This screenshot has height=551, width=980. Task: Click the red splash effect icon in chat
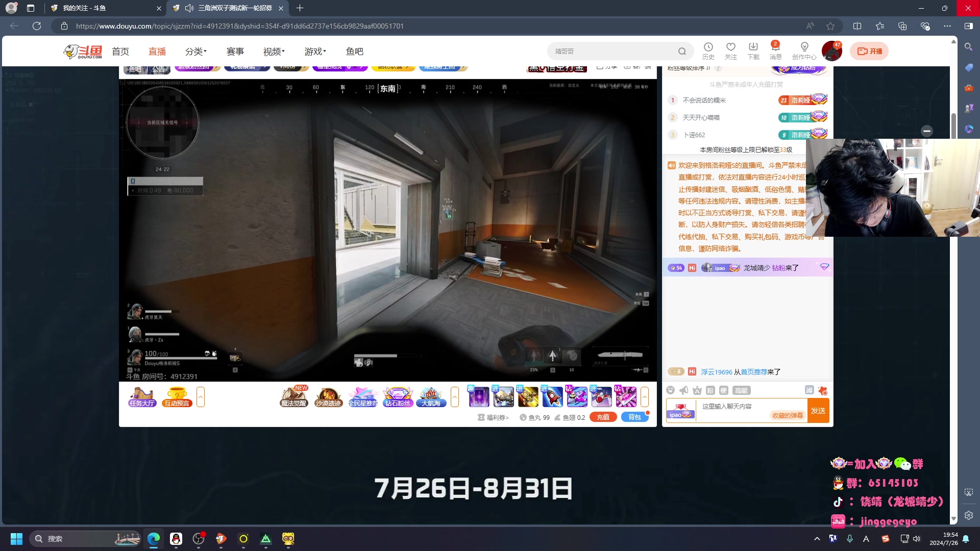click(822, 390)
